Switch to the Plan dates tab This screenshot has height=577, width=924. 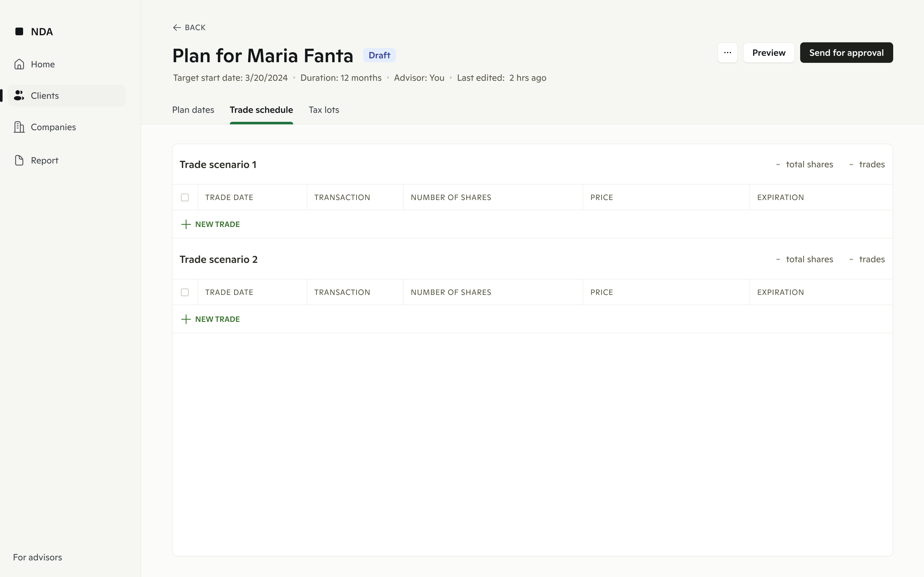point(193,110)
